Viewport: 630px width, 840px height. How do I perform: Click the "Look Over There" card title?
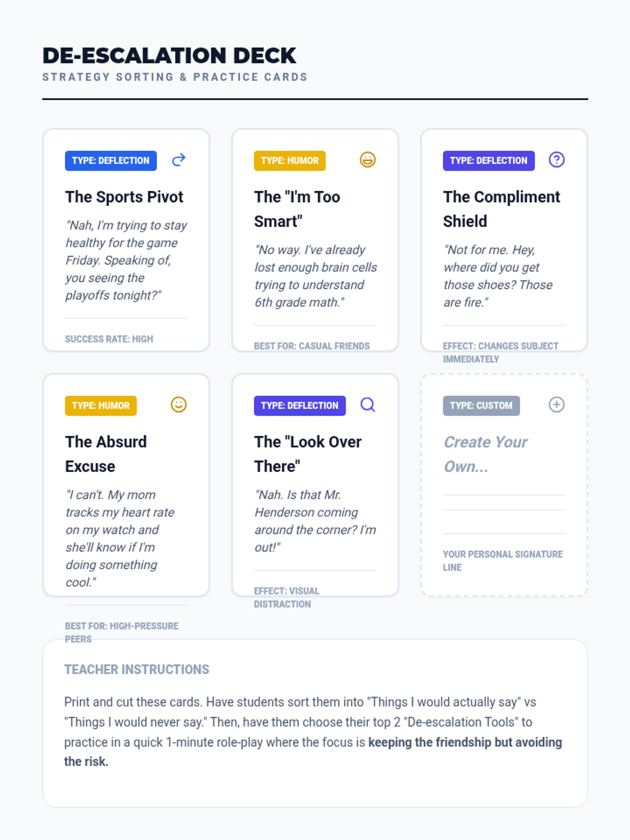pos(308,454)
